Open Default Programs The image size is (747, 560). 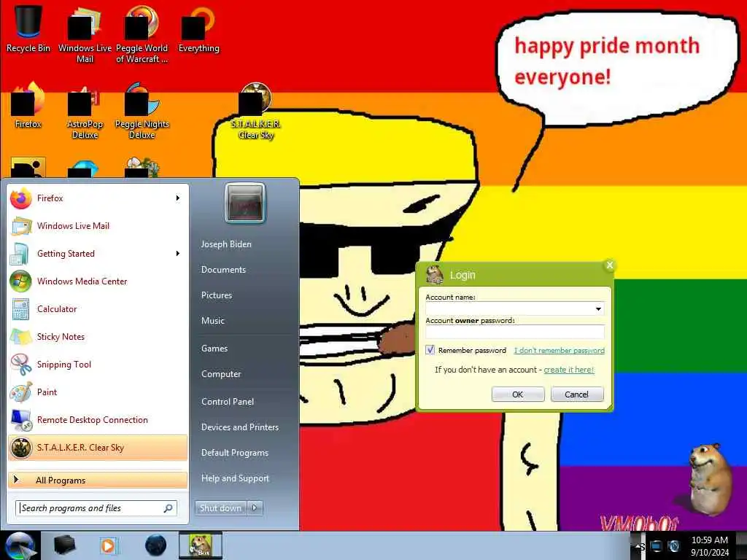click(x=234, y=453)
